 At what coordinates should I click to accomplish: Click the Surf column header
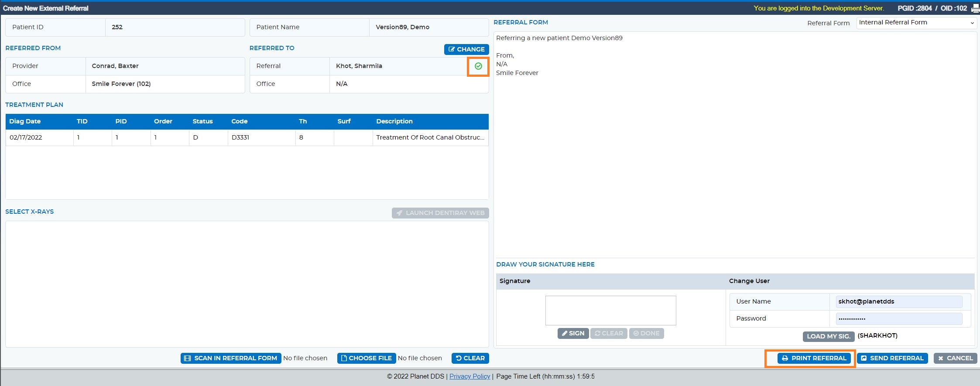(x=344, y=121)
